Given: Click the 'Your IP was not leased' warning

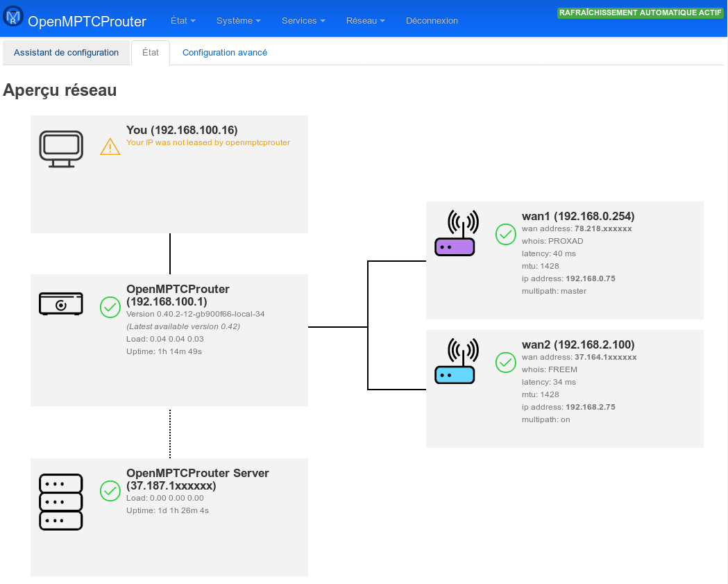Looking at the screenshot, I should point(208,142).
